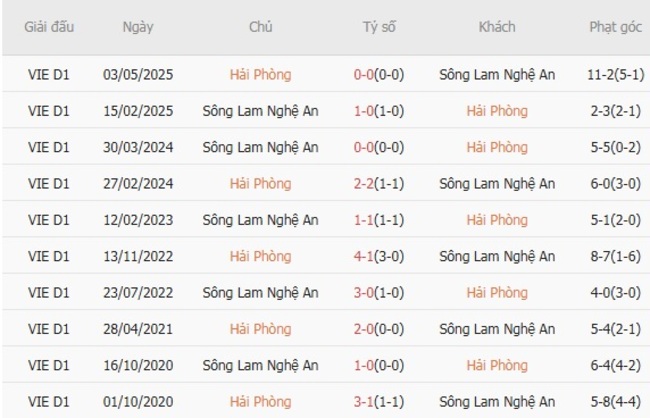Screen dimensions: 650x418
Task: Click the 4-1 score of the 13/11/2022 match
Action: point(379,257)
